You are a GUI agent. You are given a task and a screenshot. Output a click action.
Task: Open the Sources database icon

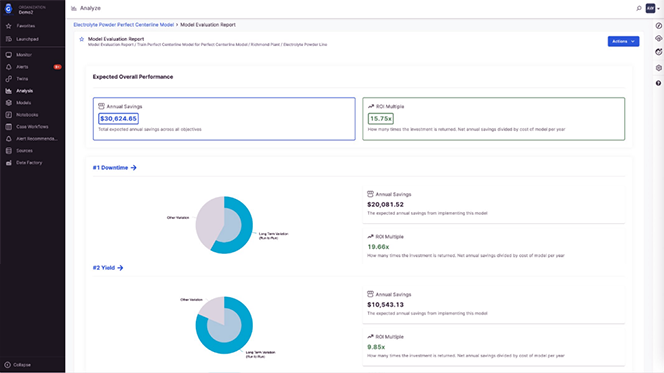(x=8, y=151)
